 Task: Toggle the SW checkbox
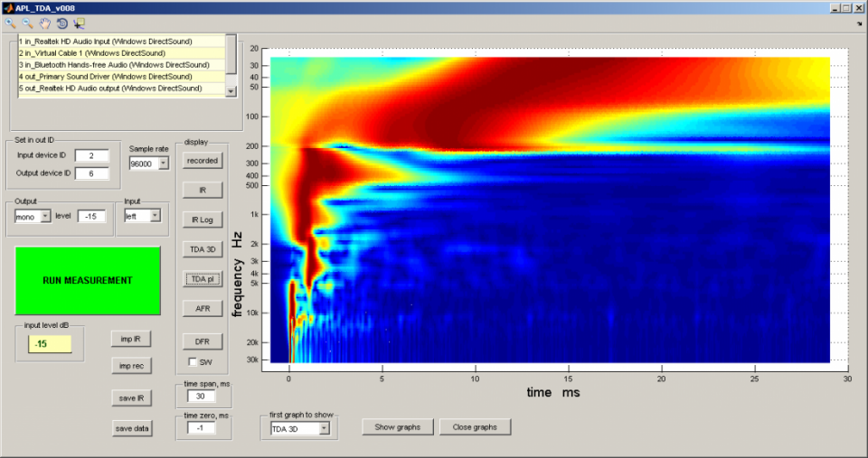[x=192, y=361]
